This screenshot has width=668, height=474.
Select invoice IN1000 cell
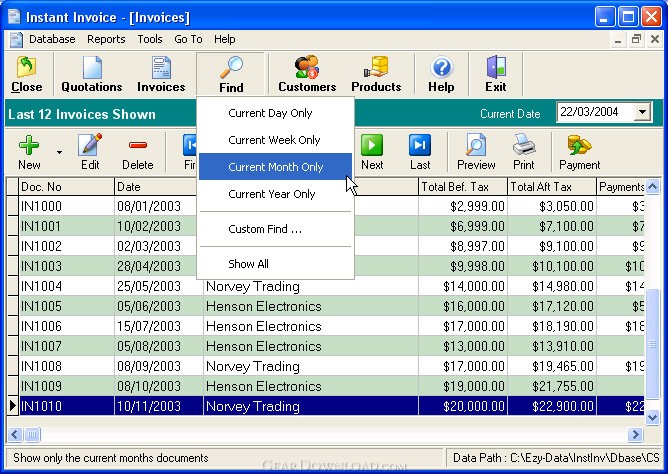click(66, 206)
